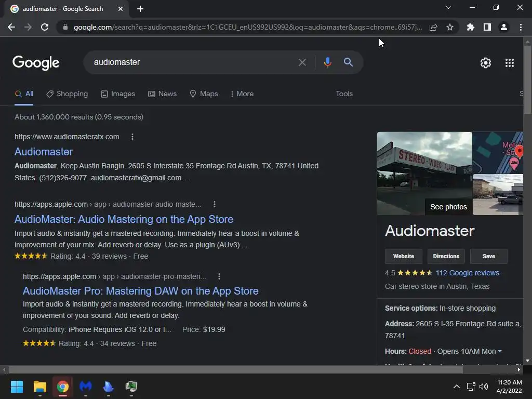Open Chrome side panel icon
This screenshot has height=399, width=532.
pos(487,27)
